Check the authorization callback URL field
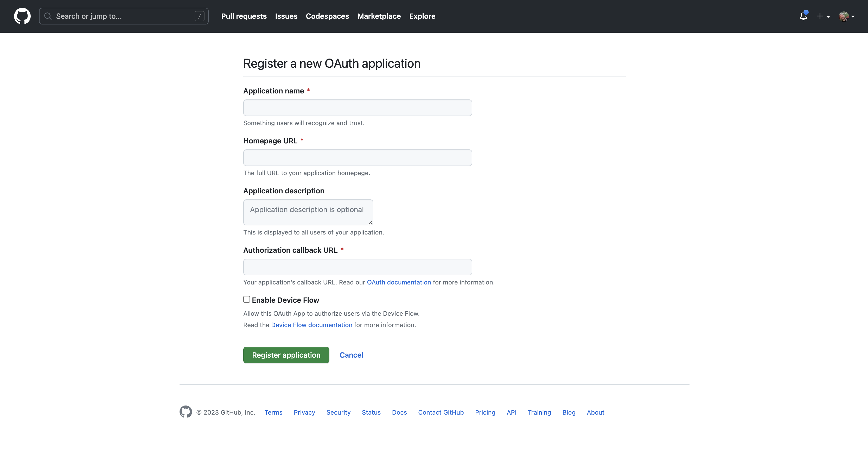 (x=357, y=267)
